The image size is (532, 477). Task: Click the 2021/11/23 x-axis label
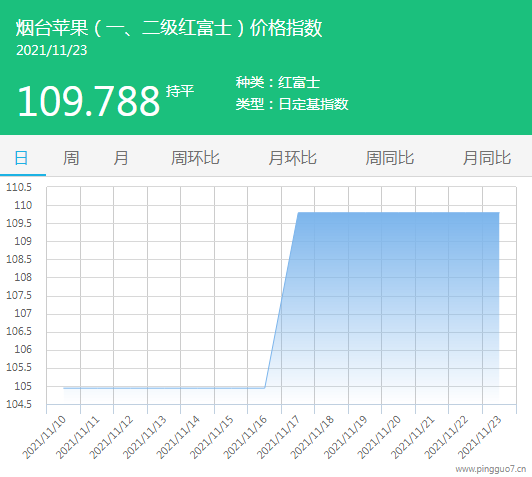coord(480,437)
